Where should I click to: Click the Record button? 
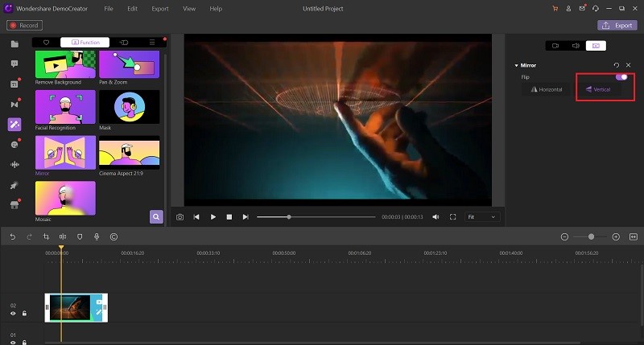point(24,26)
